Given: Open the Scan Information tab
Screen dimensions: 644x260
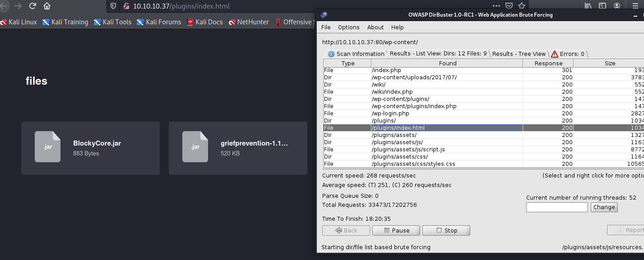Looking at the screenshot, I should [356, 54].
